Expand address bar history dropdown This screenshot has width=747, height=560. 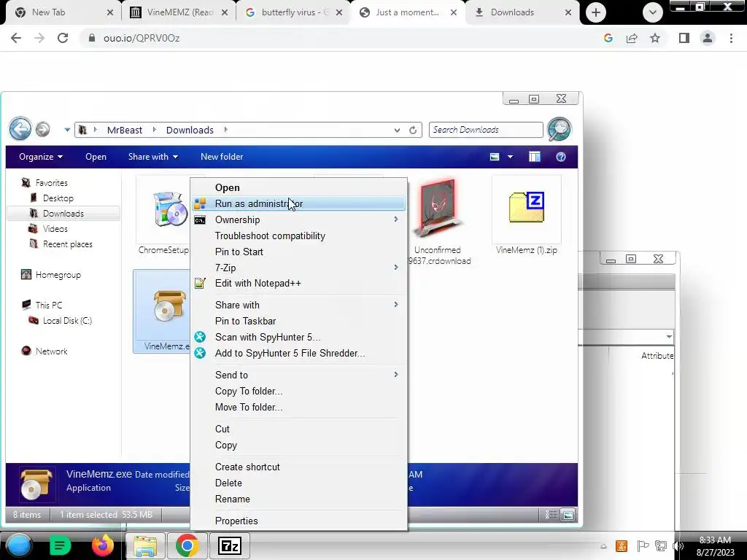coord(397,130)
